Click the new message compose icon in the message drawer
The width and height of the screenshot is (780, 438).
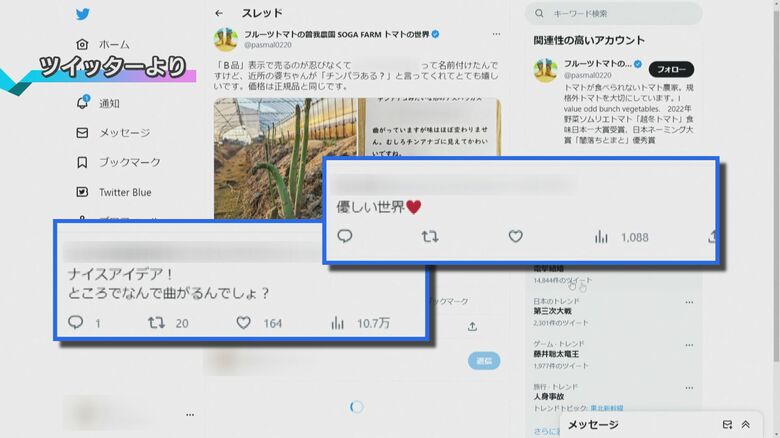[x=727, y=425]
